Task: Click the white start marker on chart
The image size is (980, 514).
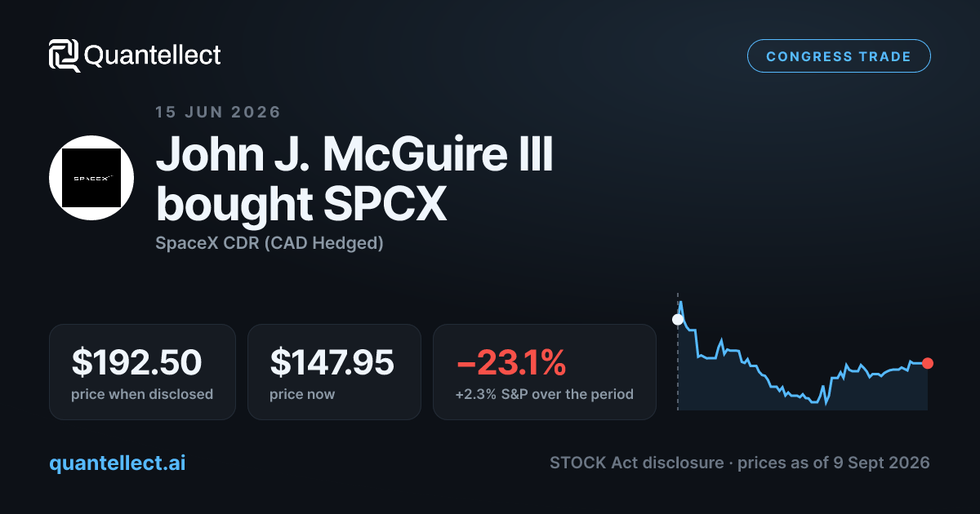Action: [677, 319]
